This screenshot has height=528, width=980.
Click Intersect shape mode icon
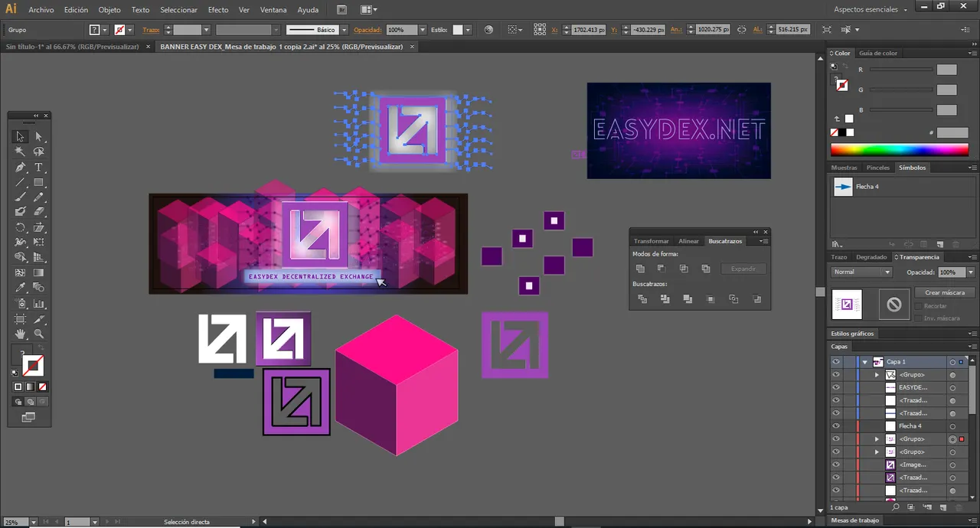pos(684,269)
